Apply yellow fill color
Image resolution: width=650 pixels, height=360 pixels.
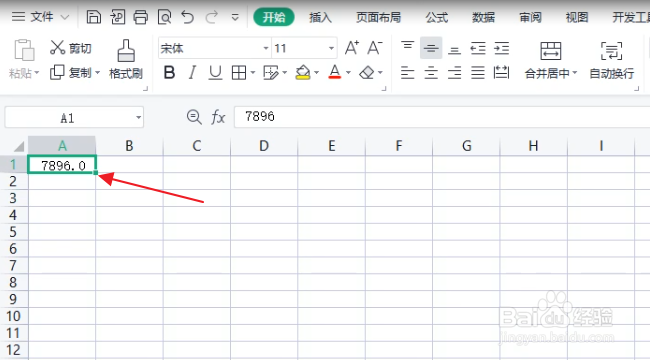click(x=303, y=73)
